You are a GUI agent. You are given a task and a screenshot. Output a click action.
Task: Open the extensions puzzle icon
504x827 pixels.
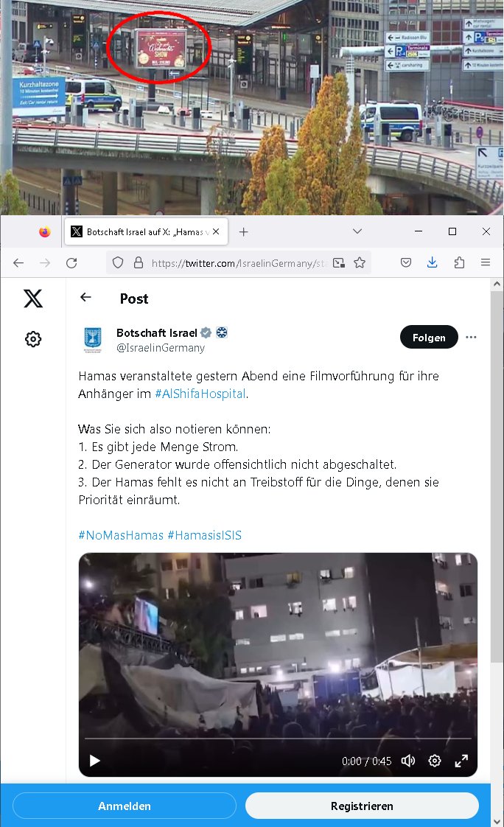pos(459,262)
